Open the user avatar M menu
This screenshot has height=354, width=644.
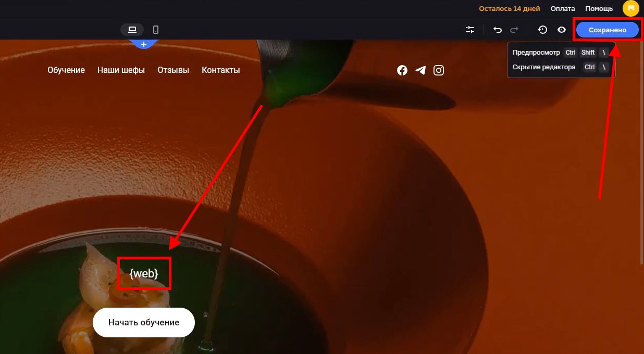point(630,8)
